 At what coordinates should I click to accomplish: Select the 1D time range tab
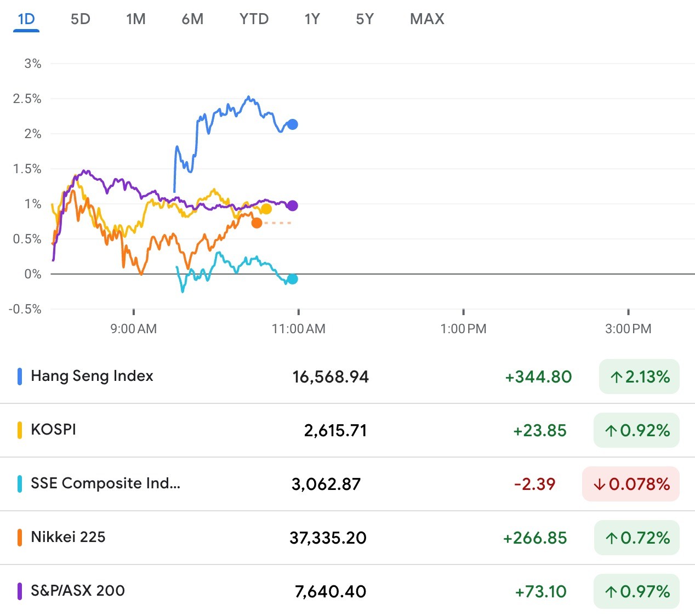tap(26, 19)
